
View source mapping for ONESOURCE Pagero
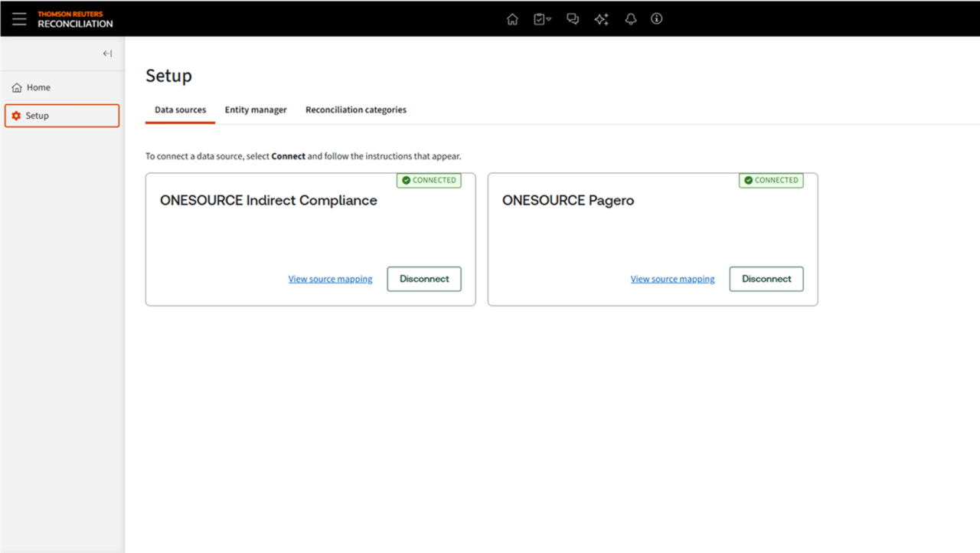point(672,279)
